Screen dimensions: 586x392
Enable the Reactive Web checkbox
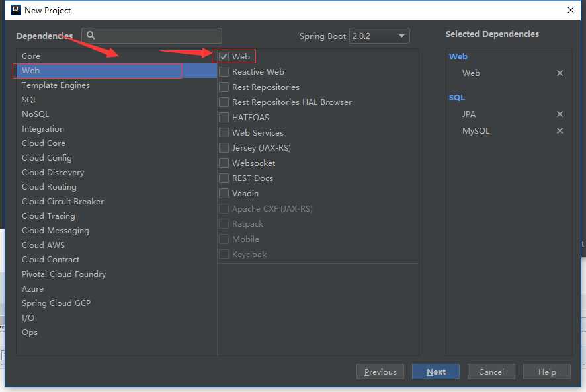coord(224,72)
